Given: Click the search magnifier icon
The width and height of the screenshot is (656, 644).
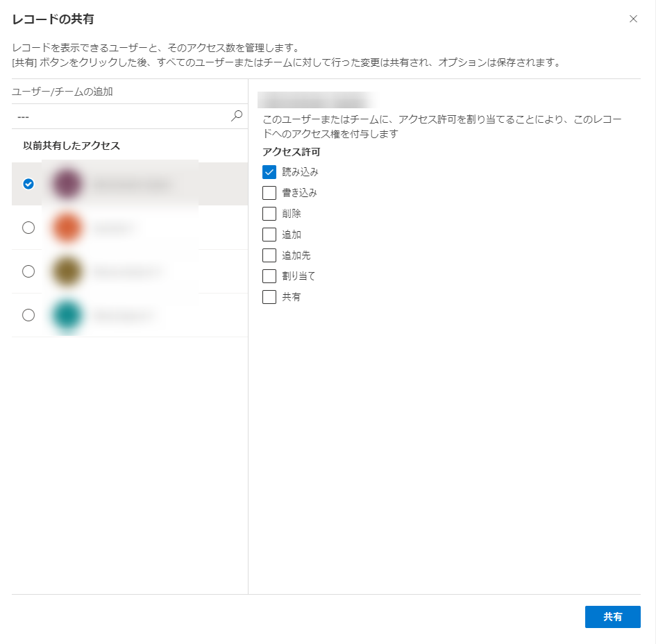Looking at the screenshot, I should click(x=237, y=116).
